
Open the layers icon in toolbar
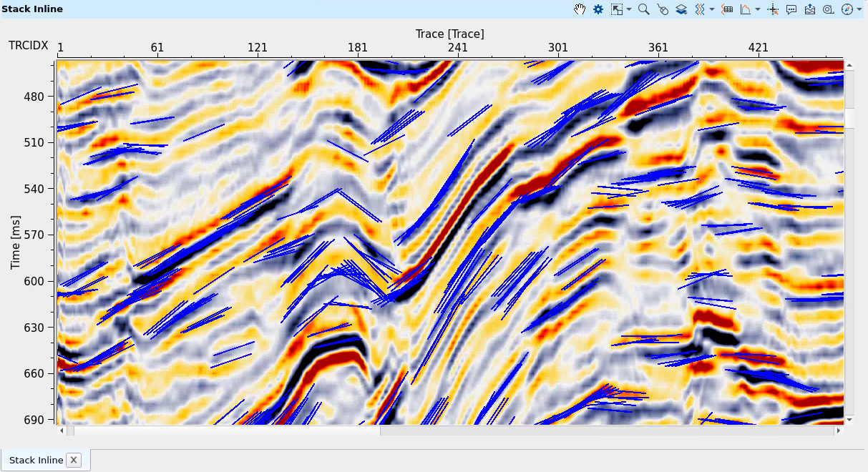point(681,9)
